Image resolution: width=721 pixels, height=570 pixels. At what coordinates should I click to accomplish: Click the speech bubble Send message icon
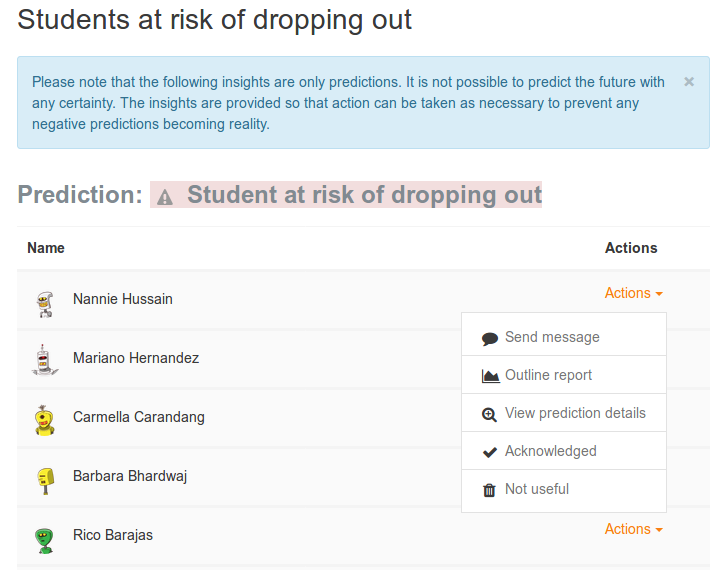490,339
